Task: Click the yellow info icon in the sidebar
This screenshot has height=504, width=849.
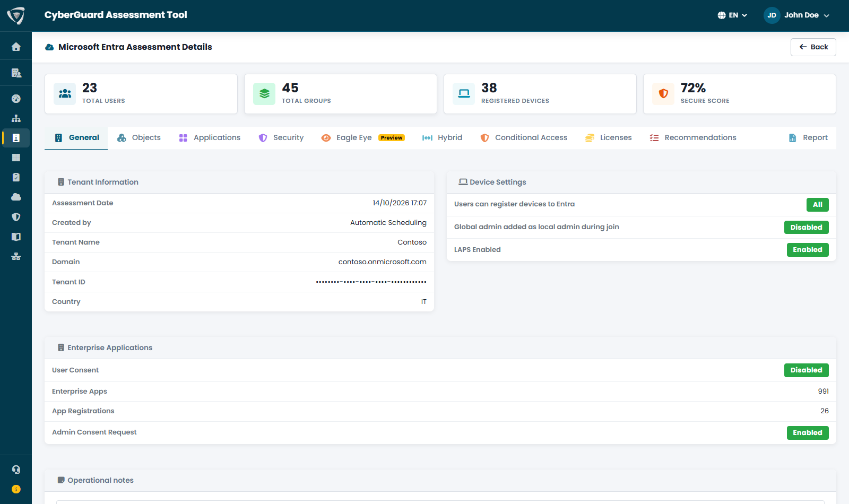Action: [16, 489]
